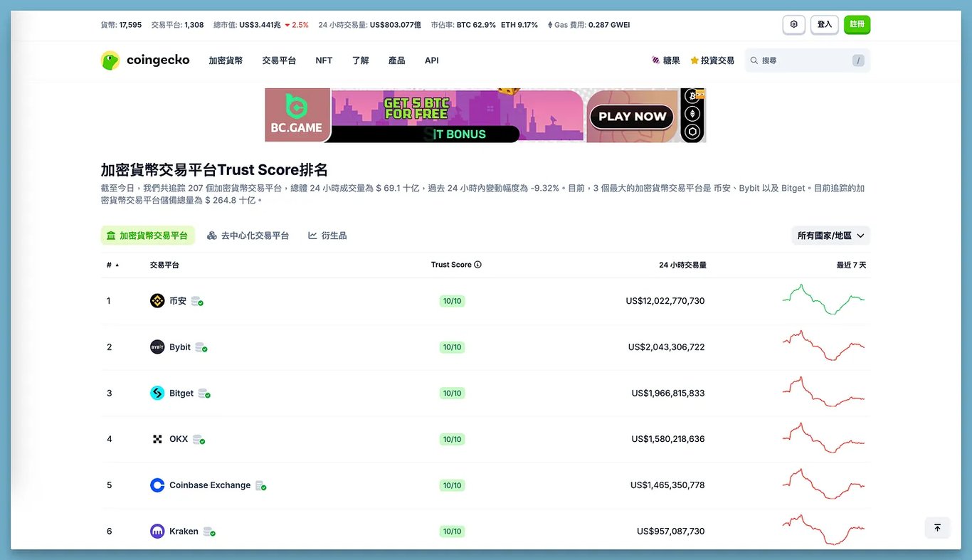Click the Bitget exchange logo icon

[x=157, y=393]
